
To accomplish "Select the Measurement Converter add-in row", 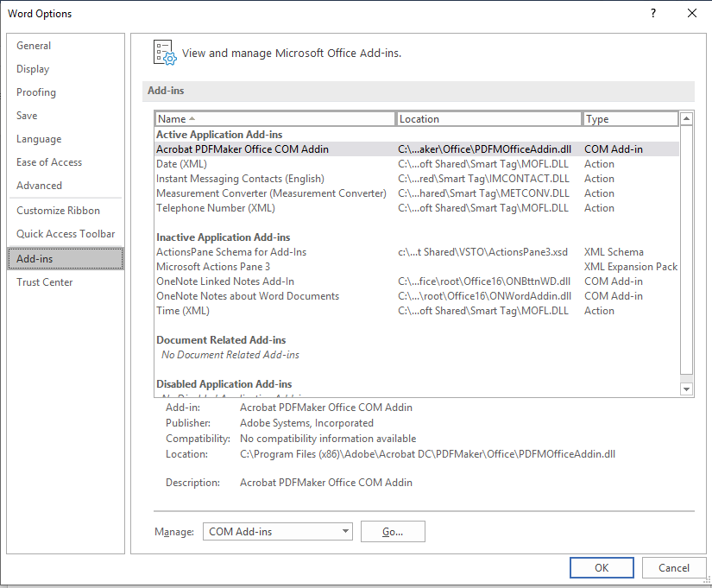I will [x=417, y=193].
